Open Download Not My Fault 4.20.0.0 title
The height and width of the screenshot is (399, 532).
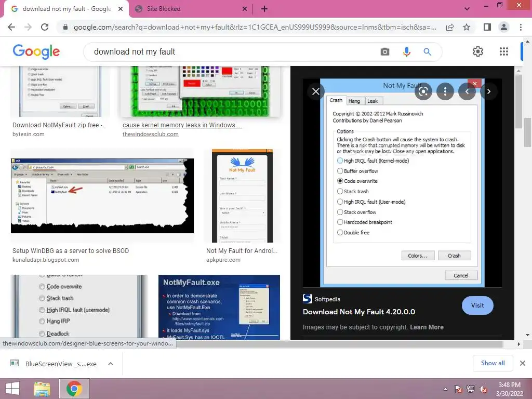point(359,312)
